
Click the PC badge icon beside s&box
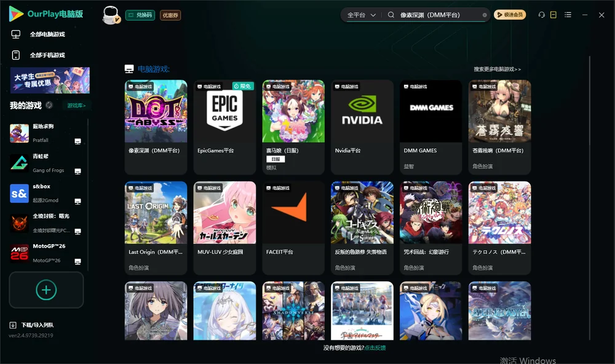(77, 202)
